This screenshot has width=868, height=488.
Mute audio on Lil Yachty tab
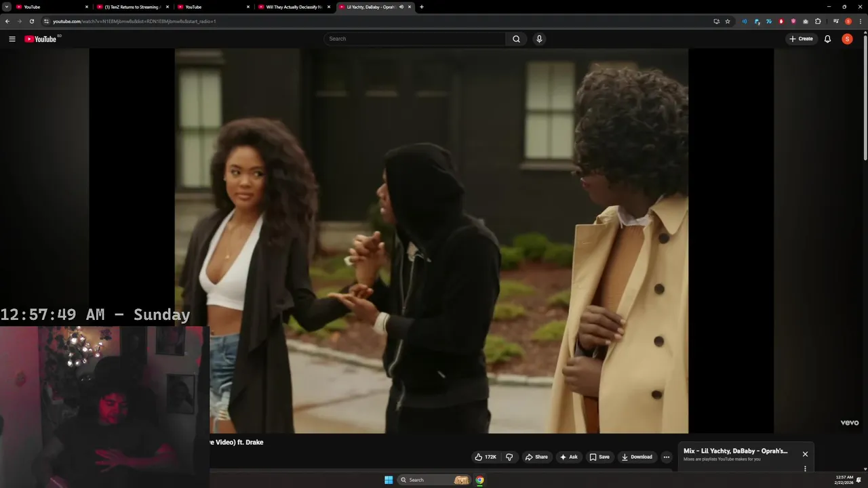point(401,7)
